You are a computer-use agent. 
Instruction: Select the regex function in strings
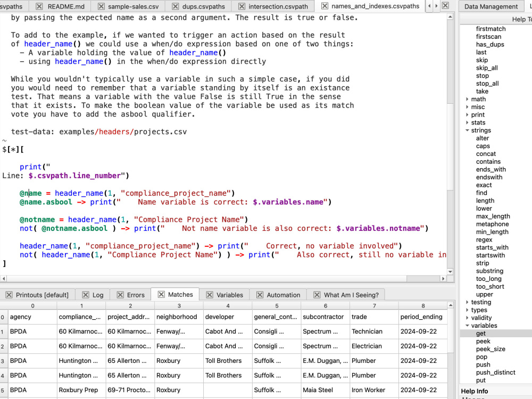484,240
